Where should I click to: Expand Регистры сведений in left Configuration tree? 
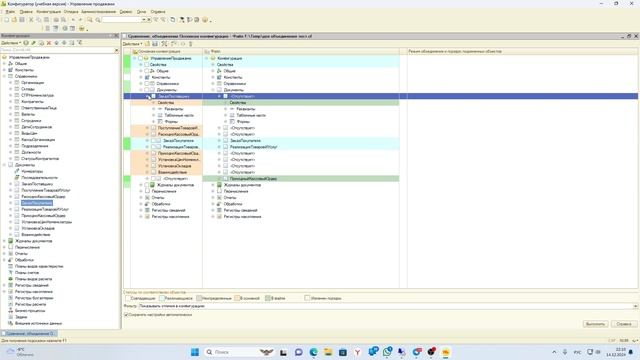click(x=4, y=285)
